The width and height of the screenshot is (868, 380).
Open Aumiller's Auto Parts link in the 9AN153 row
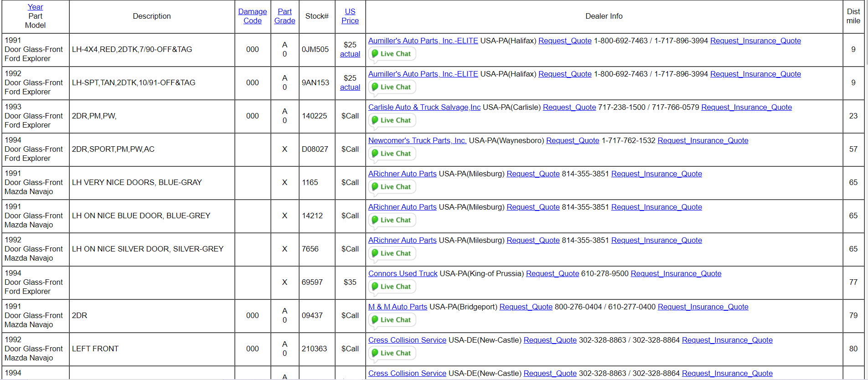[423, 74]
